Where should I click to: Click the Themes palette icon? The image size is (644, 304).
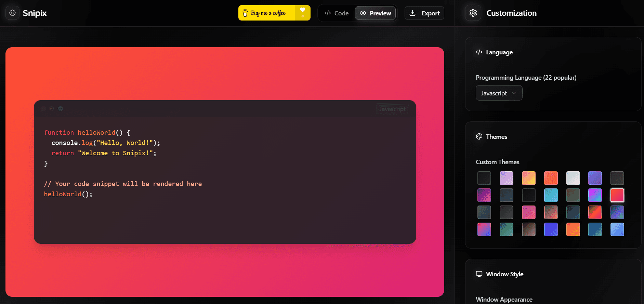pos(479,136)
